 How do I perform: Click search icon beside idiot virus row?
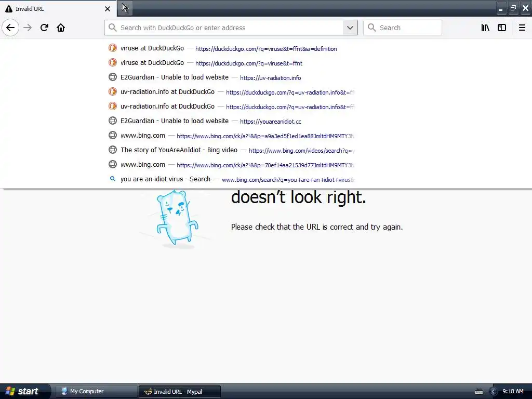[113, 179]
